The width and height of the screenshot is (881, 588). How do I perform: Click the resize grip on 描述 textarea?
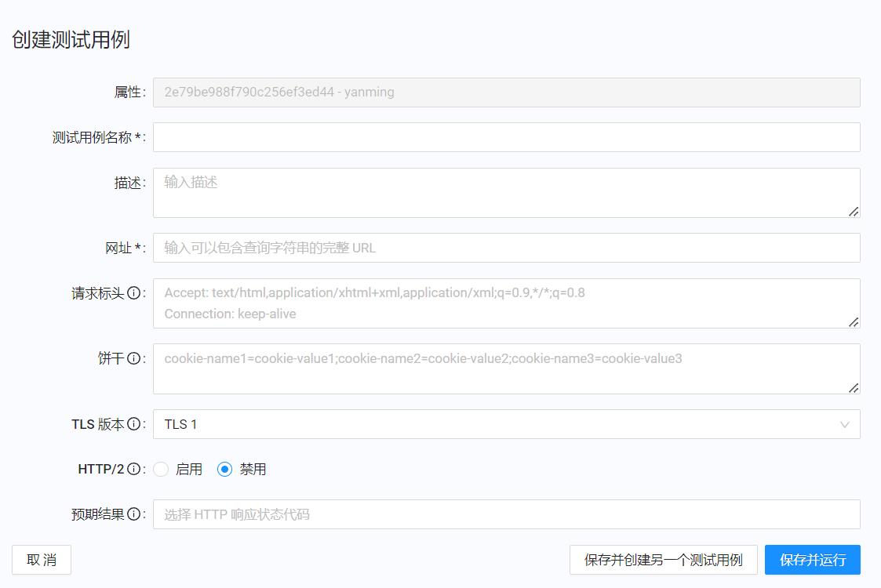854,210
